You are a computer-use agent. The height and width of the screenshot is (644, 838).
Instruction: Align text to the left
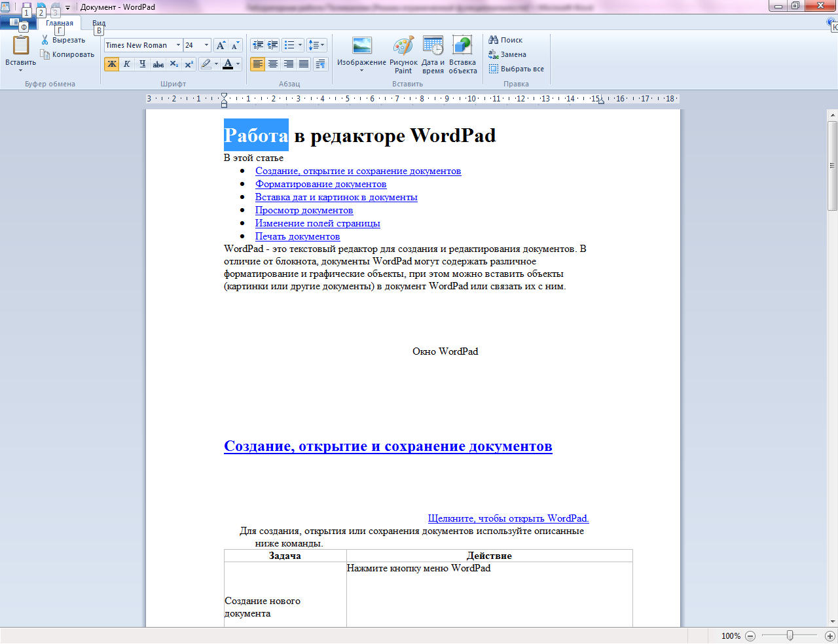(258, 64)
